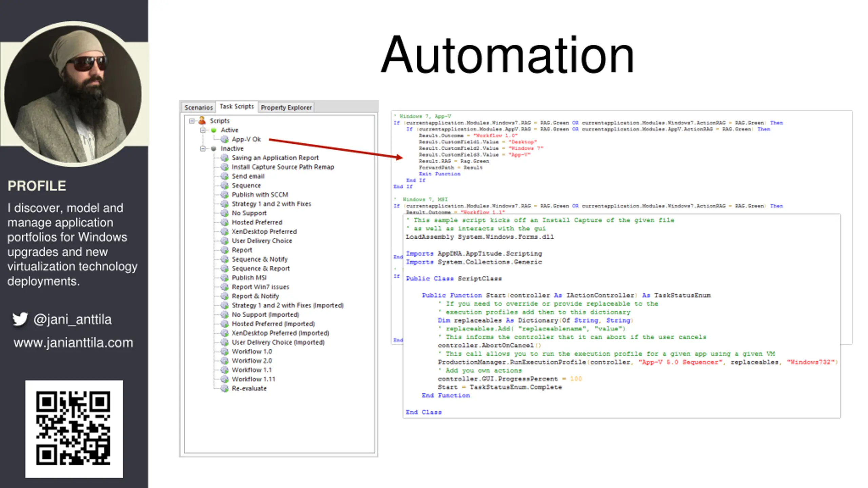Open www.janianttila.com website link
Viewport: 868px width, 488px height.
[73, 343]
